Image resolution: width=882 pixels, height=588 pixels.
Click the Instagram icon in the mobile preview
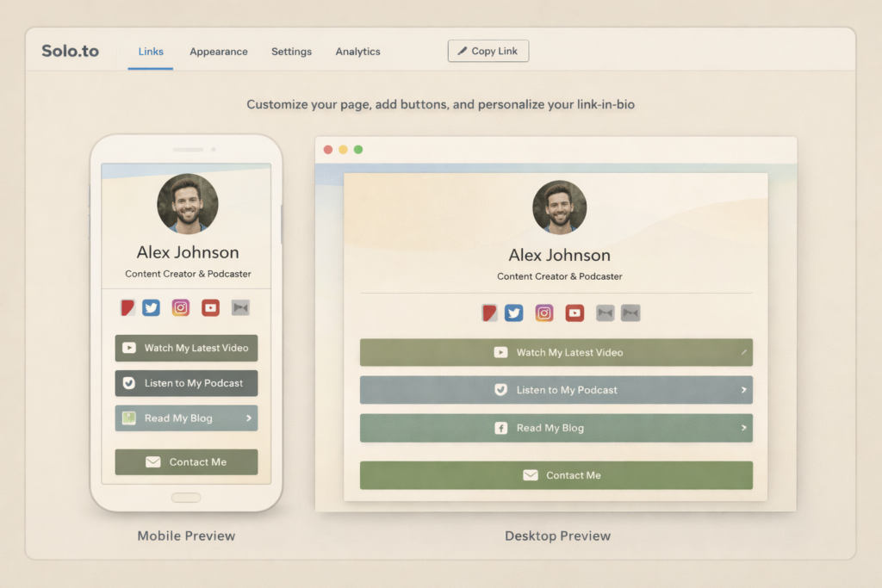(180, 307)
